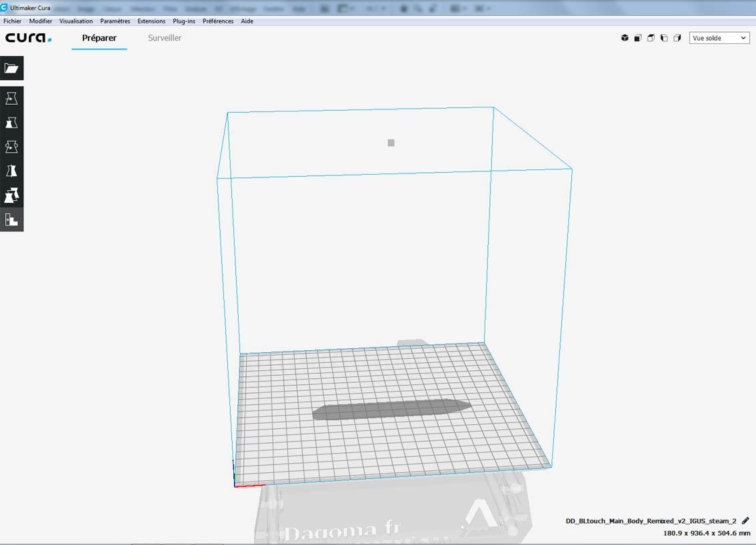Switch to the Préparer tab
The height and width of the screenshot is (545, 756).
tap(99, 38)
